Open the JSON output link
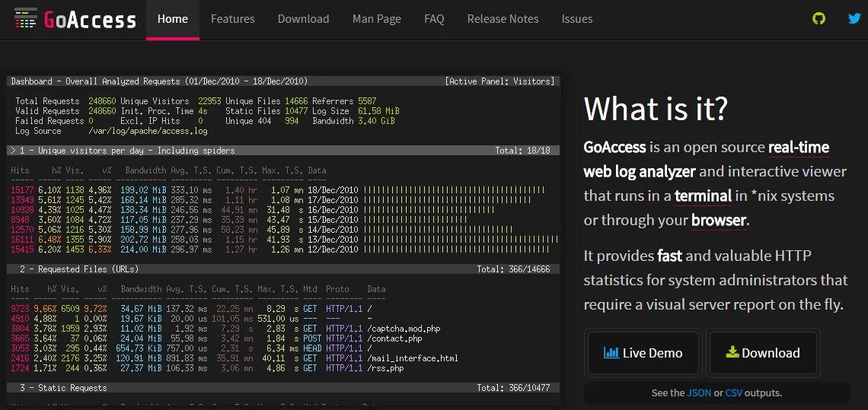Image resolution: width=868 pixels, height=410 pixels. (699, 393)
